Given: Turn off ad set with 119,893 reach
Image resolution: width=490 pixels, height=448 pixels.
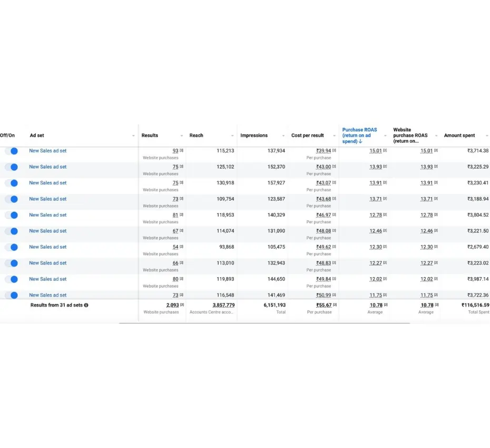Looking at the screenshot, I should coord(12,279).
